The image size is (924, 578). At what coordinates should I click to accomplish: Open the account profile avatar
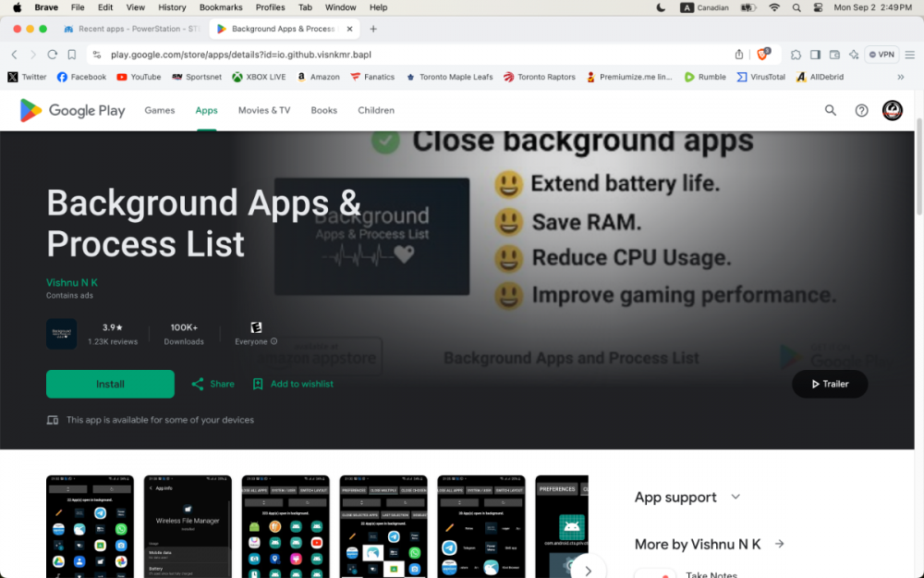coord(892,111)
